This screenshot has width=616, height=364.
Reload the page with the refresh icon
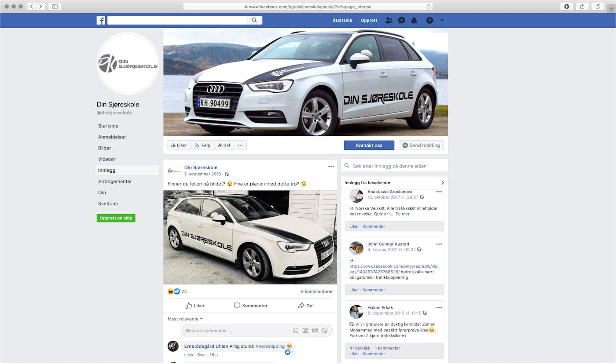429,7
